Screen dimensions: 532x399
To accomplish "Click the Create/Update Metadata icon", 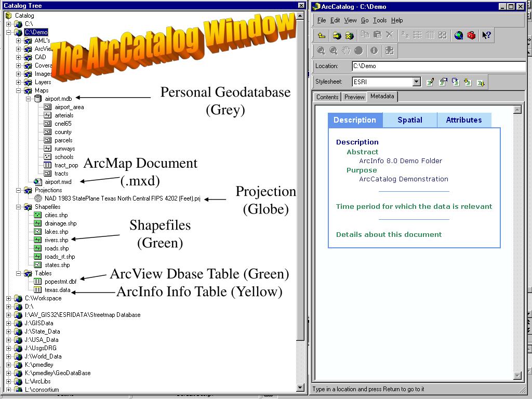I will point(455,82).
